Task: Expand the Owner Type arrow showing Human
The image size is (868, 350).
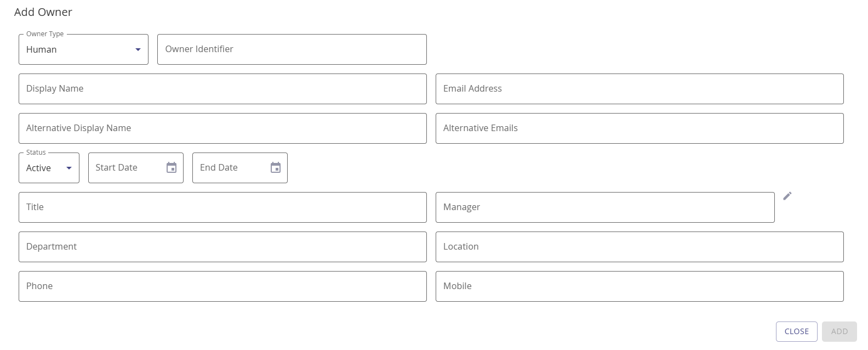Action: 138,49
